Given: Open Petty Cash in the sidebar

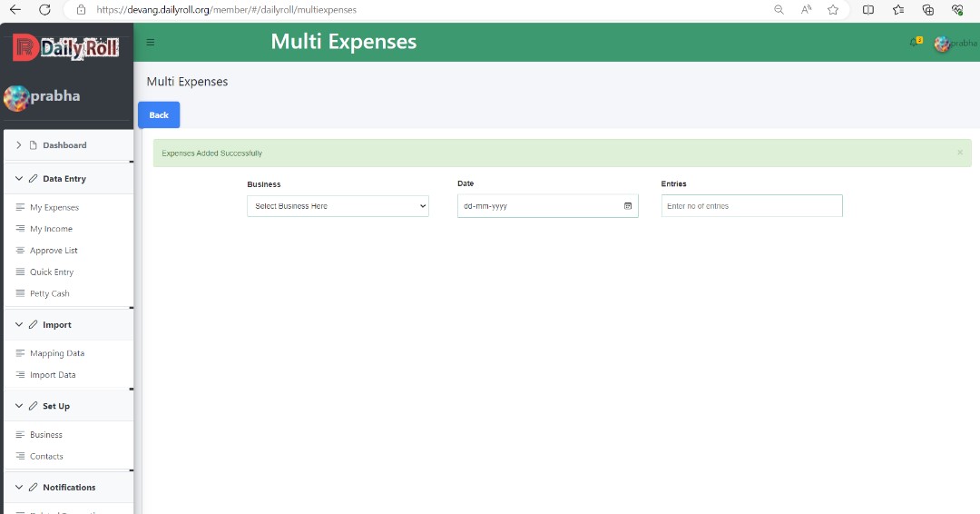Looking at the screenshot, I should pos(49,293).
